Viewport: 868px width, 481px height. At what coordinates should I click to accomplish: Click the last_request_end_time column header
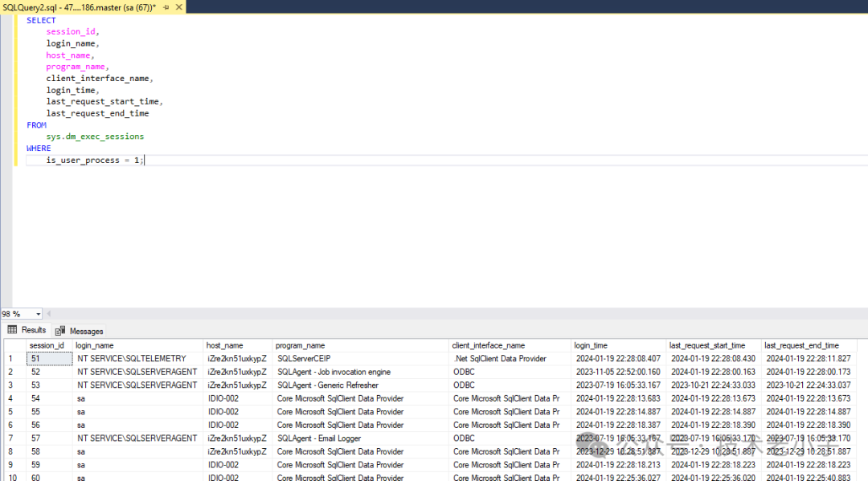pyautogui.click(x=809, y=345)
